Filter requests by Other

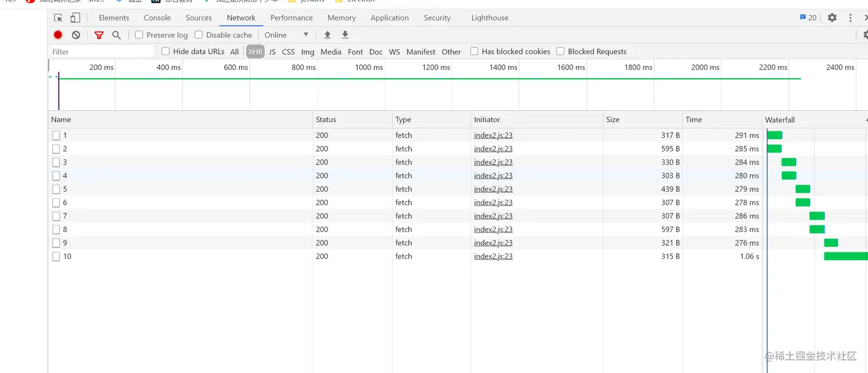click(x=451, y=52)
